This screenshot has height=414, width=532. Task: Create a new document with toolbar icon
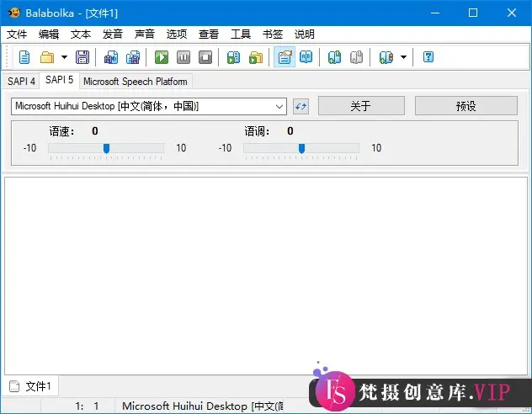coord(24,57)
